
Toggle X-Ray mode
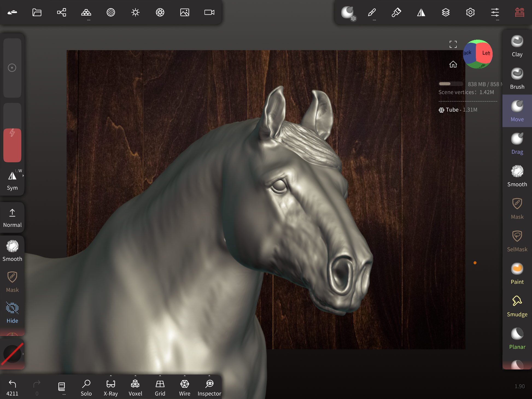click(x=111, y=387)
